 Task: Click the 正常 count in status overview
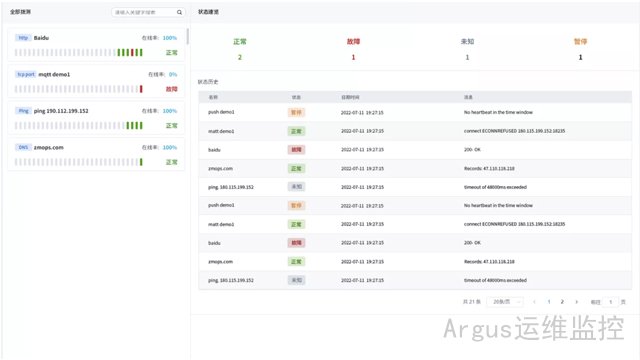coord(240,57)
